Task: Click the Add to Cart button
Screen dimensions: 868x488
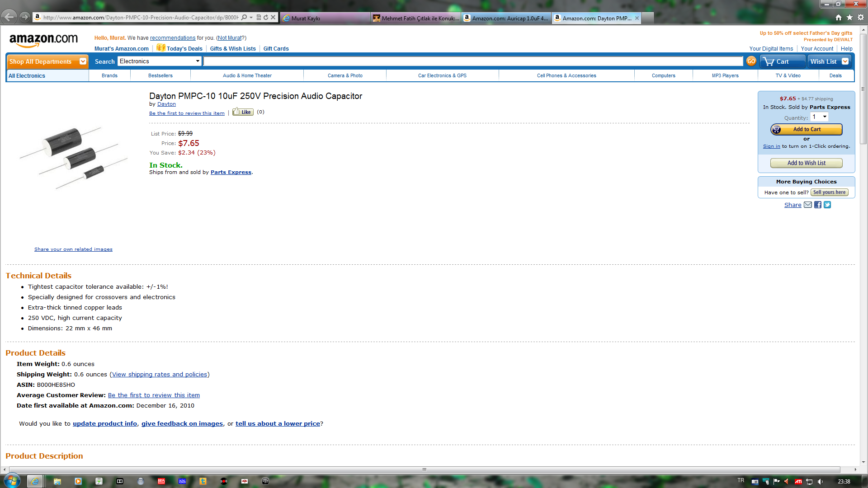Action: point(806,129)
